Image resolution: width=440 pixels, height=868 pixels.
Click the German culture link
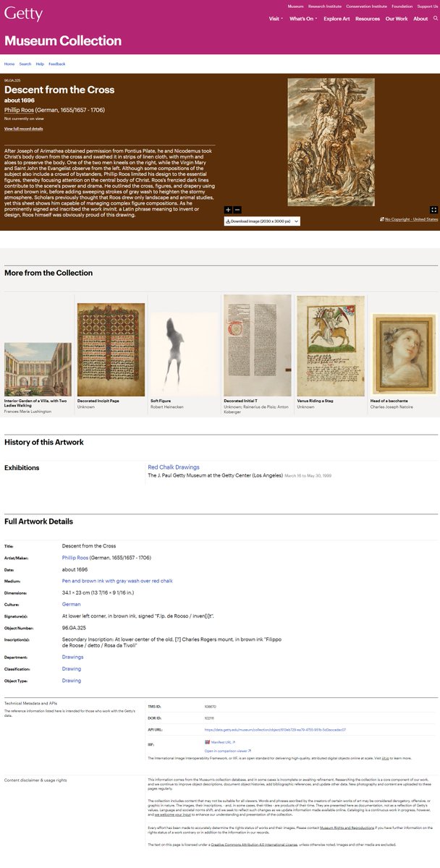[x=72, y=604]
